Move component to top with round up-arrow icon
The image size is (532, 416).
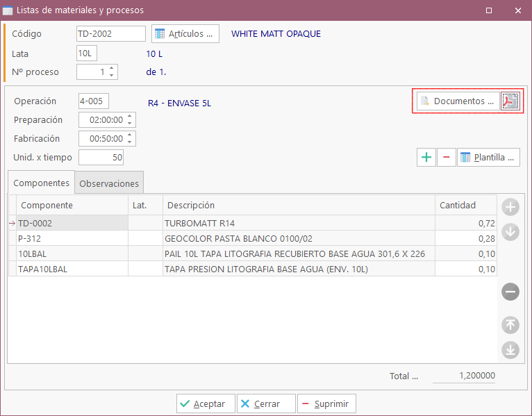coord(510,325)
